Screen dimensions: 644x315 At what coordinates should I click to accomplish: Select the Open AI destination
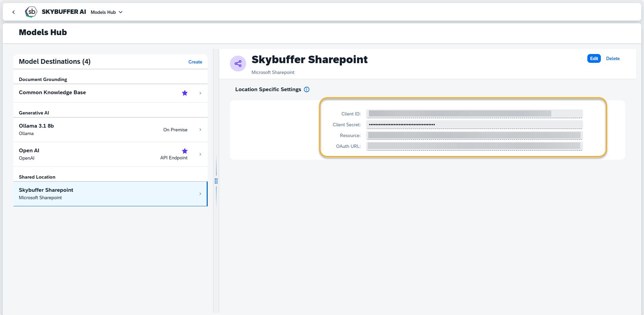pos(110,154)
